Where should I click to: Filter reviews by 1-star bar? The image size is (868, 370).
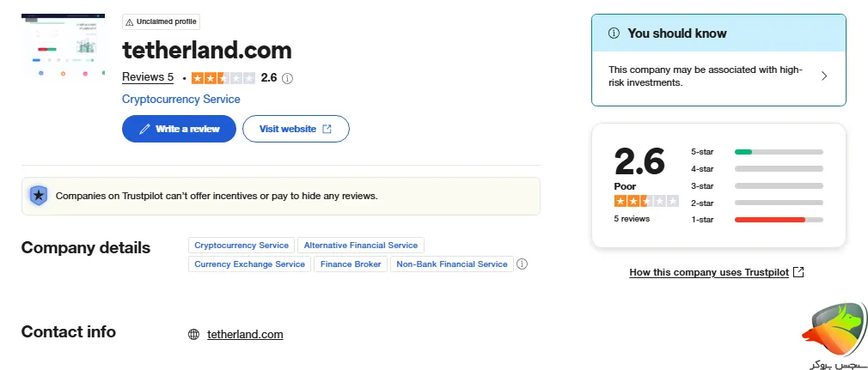pos(778,221)
